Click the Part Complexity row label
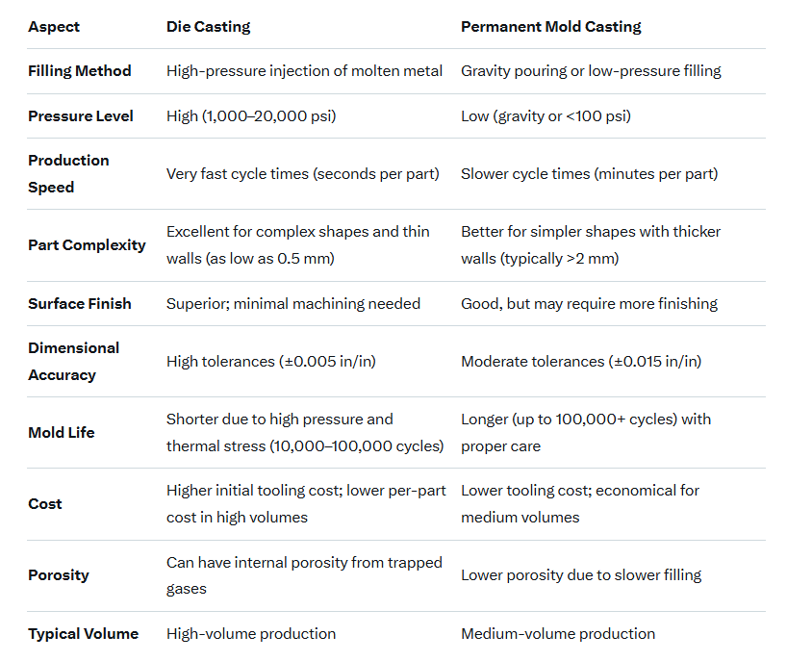The width and height of the screenshot is (812, 661). [x=87, y=245]
